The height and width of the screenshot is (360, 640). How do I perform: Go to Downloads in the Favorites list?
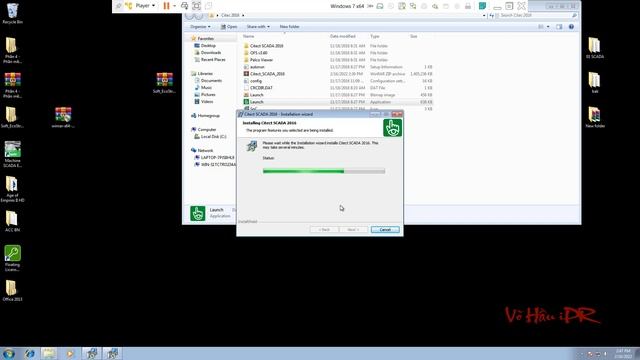(211, 53)
